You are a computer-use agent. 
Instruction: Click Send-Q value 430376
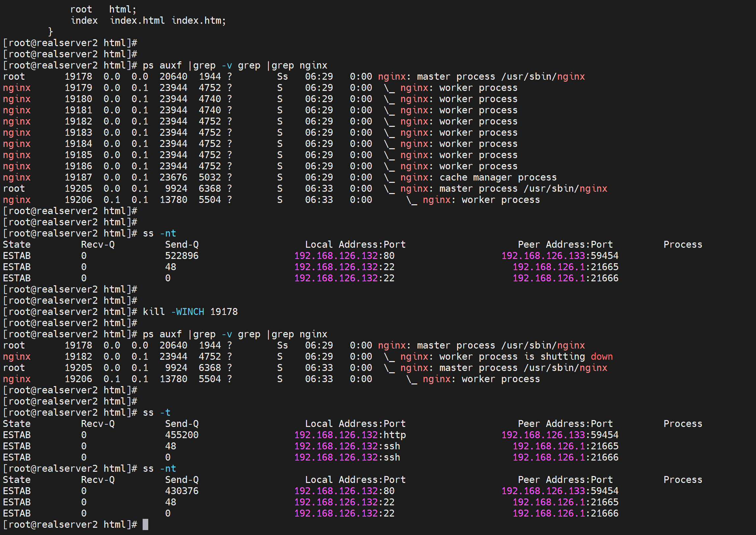point(182,491)
